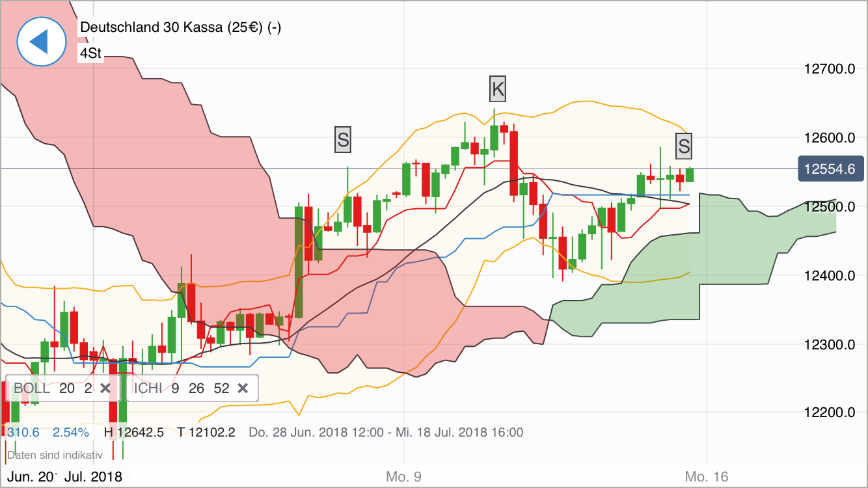The image size is (868, 488).
Task: Click the high value H 12642.5
Action: pyautogui.click(x=133, y=431)
